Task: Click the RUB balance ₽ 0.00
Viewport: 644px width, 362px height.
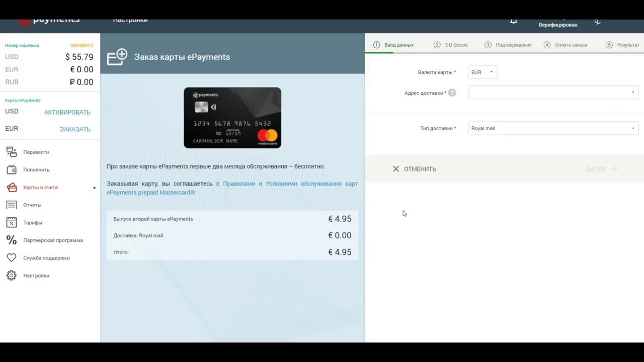Action: point(82,82)
